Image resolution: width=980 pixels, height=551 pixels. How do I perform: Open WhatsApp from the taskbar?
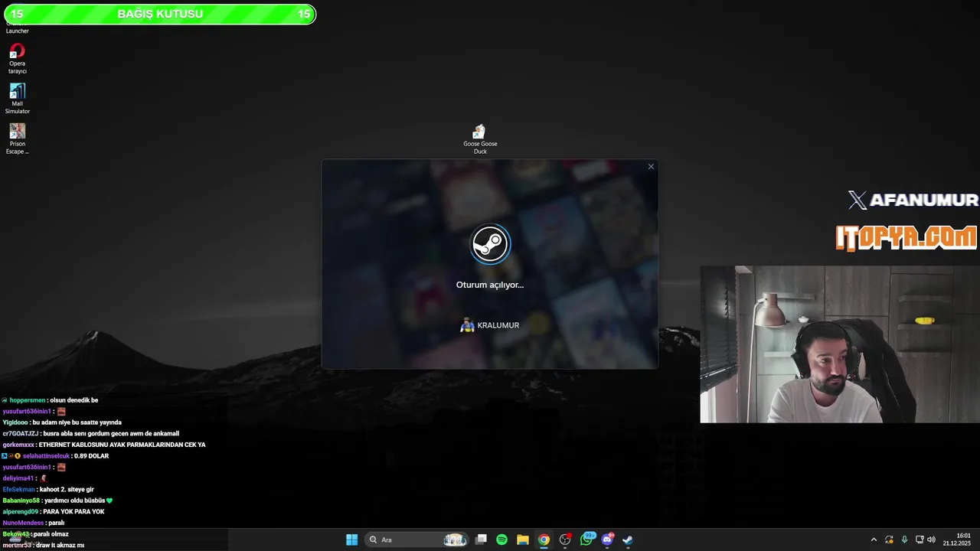(x=587, y=539)
